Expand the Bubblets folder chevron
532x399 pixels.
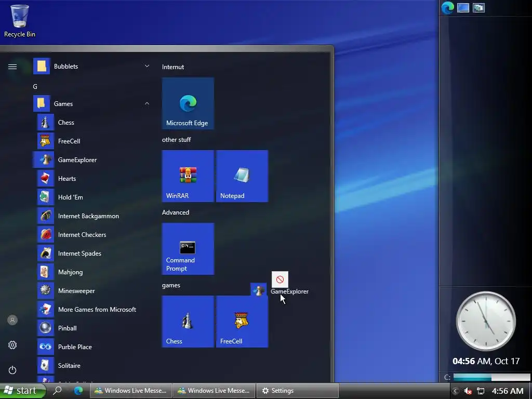point(147,66)
